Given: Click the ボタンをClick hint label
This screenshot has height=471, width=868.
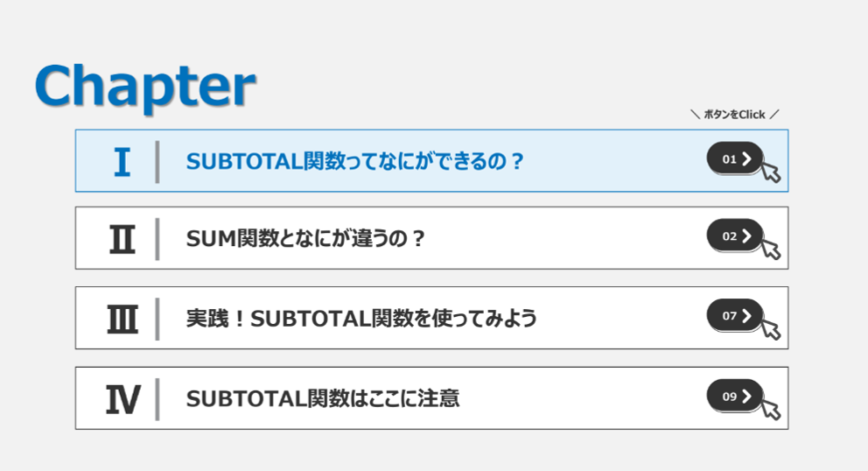Looking at the screenshot, I should (735, 115).
